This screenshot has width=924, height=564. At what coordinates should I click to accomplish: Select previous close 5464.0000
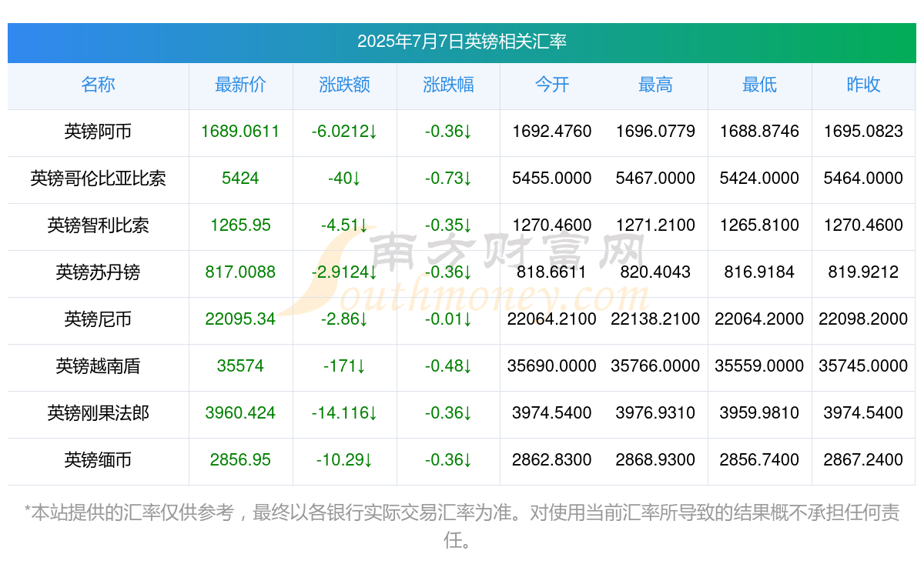[x=863, y=179]
